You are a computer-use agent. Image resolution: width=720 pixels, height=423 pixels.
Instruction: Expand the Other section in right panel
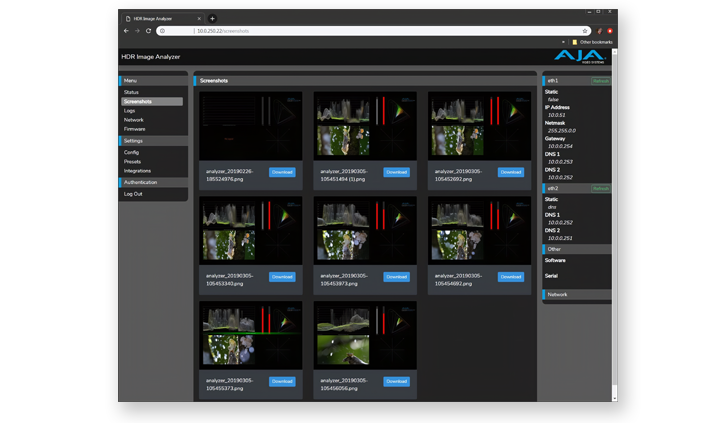576,249
